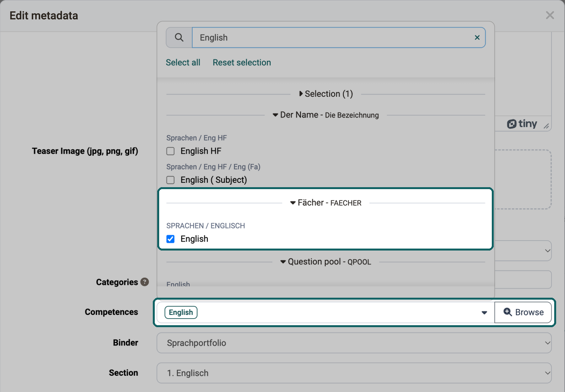Open the Section dropdown

tap(354, 373)
